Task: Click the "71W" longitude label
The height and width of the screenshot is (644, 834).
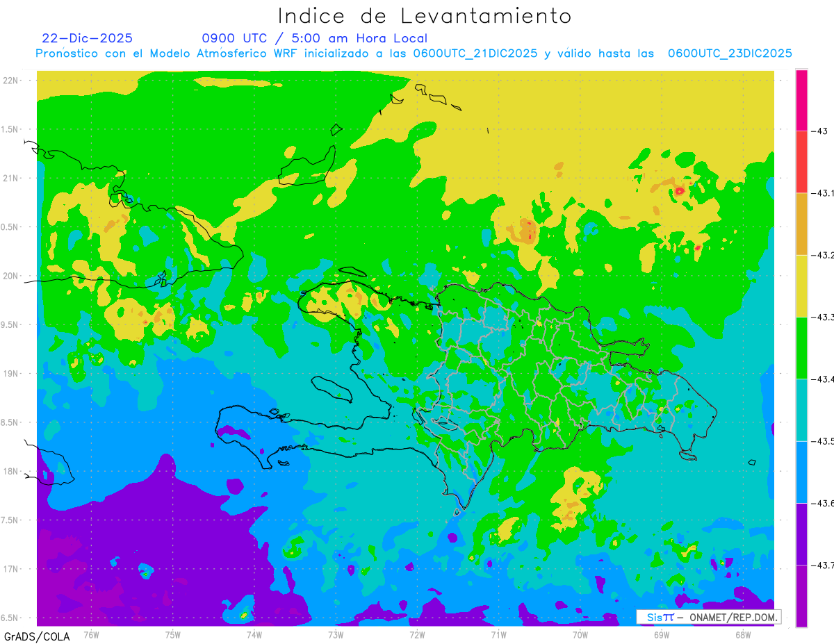Action: pyautogui.click(x=498, y=634)
